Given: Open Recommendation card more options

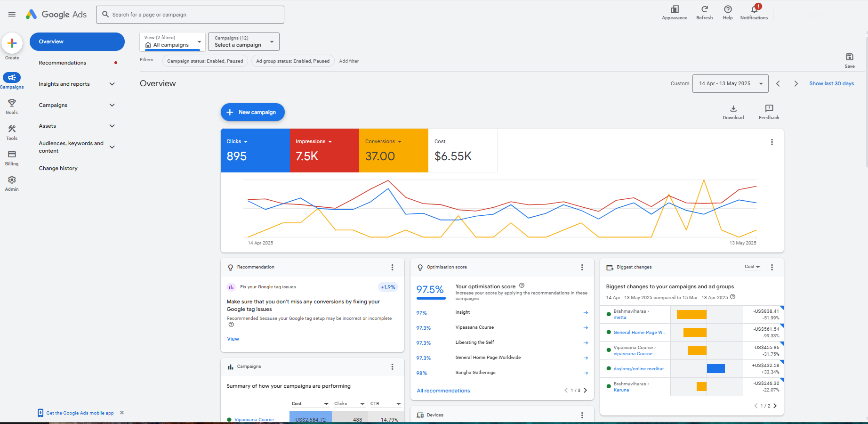Looking at the screenshot, I should point(393,267).
